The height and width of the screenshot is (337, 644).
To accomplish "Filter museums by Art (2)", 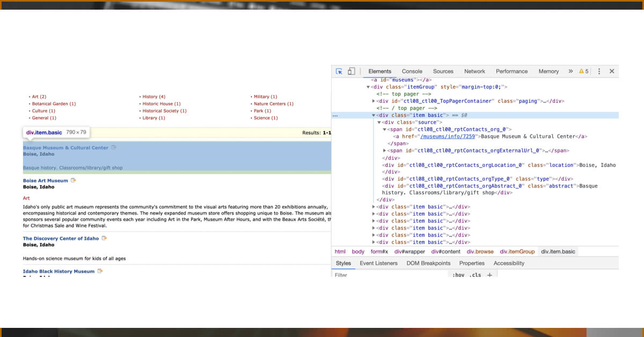I will coord(39,97).
